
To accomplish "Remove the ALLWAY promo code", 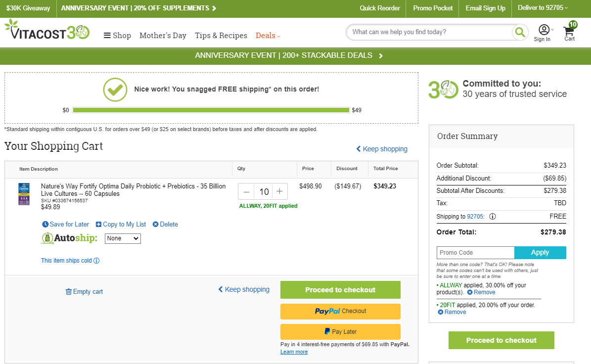I will 481,292.
